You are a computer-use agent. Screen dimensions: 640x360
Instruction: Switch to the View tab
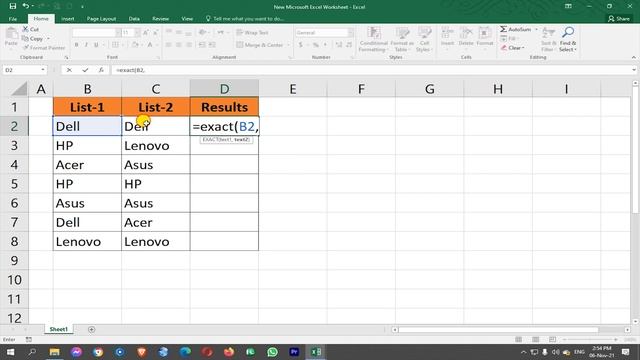187,19
